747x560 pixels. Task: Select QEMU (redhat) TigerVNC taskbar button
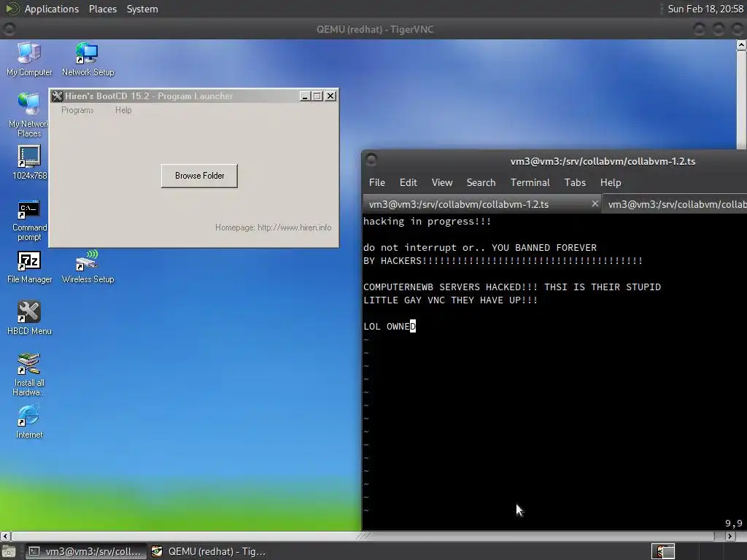coord(208,551)
